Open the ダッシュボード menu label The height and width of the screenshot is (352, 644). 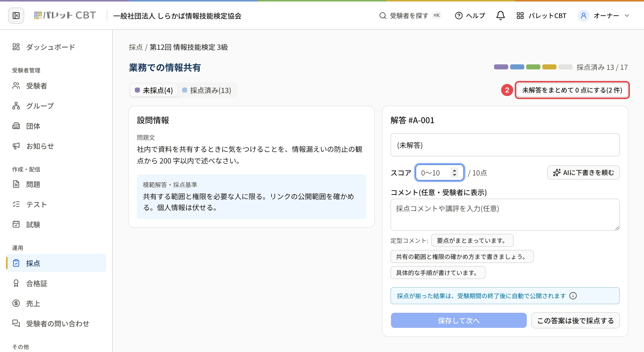click(51, 47)
